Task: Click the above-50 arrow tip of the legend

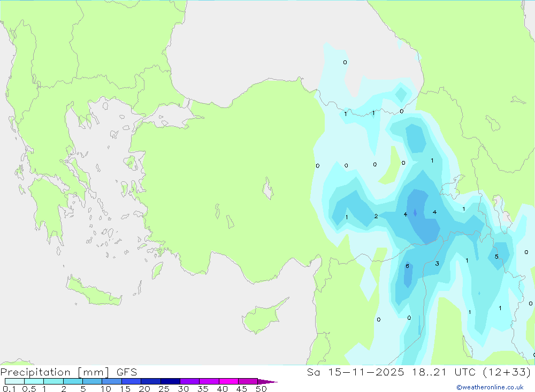Action: click(267, 382)
